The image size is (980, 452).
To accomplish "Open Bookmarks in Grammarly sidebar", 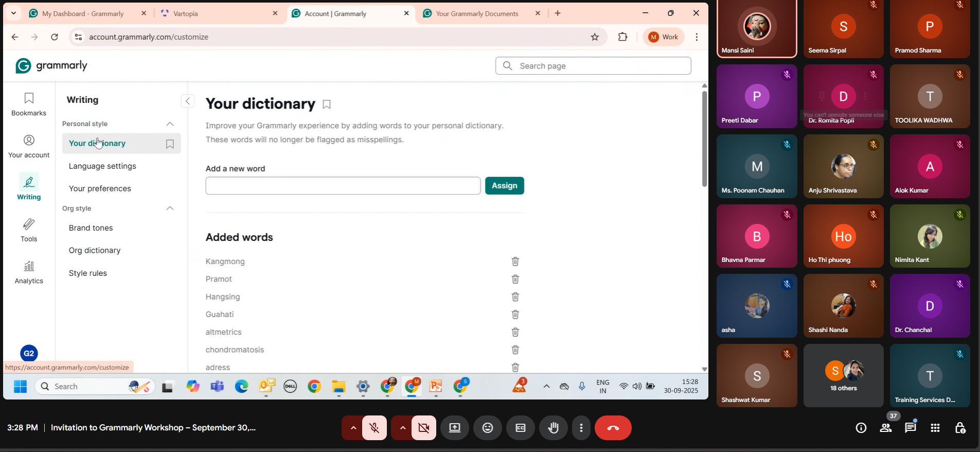I will 29,104.
